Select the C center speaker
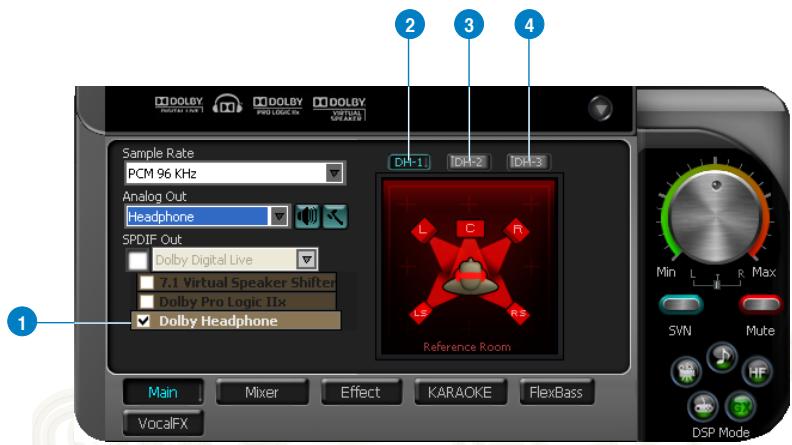792x445 pixels. (470, 228)
